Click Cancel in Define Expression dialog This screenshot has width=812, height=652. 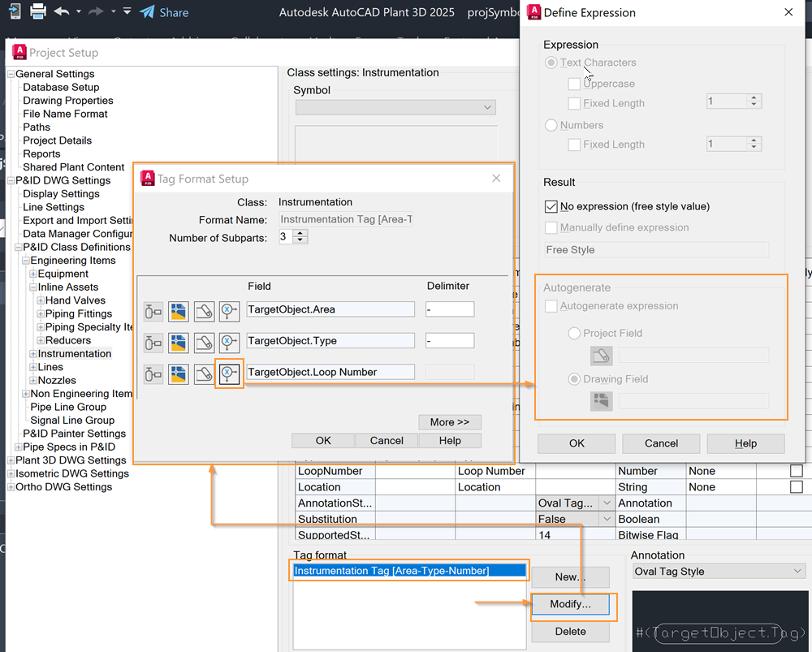(x=661, y=443)
